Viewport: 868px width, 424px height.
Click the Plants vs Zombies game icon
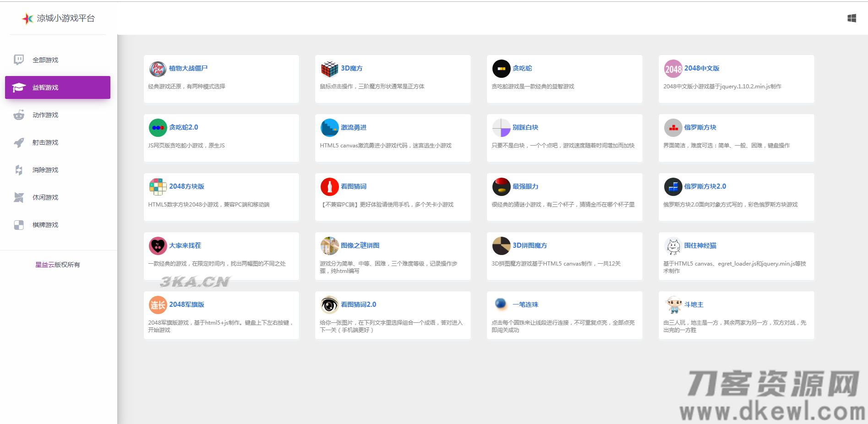tap(158, 69)
